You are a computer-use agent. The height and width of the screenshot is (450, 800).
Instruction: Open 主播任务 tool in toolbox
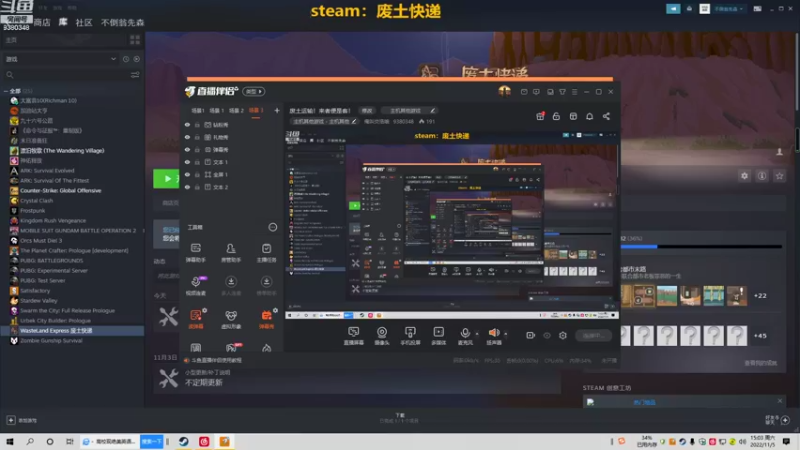[x=266, y=253]
